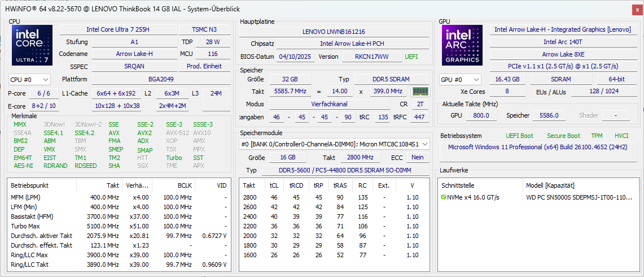Click the tCL column header in timings table
The height and width of the screenshot is (277, 644).
point(274,185)
